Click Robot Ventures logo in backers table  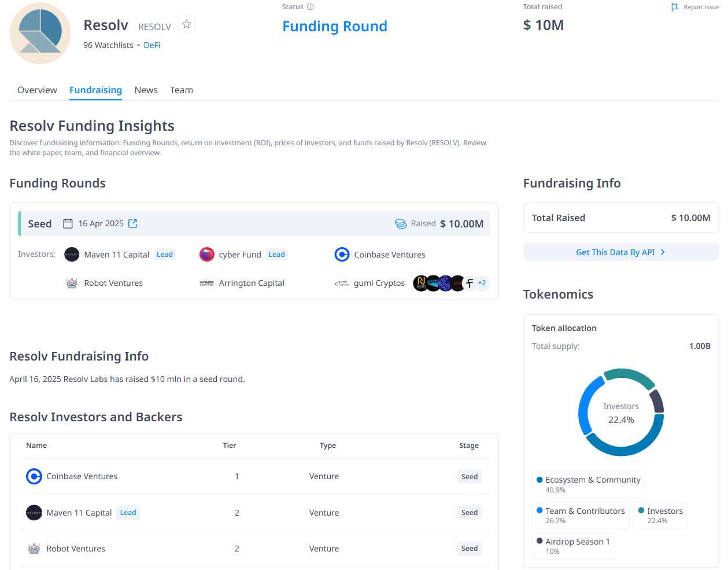34,549
